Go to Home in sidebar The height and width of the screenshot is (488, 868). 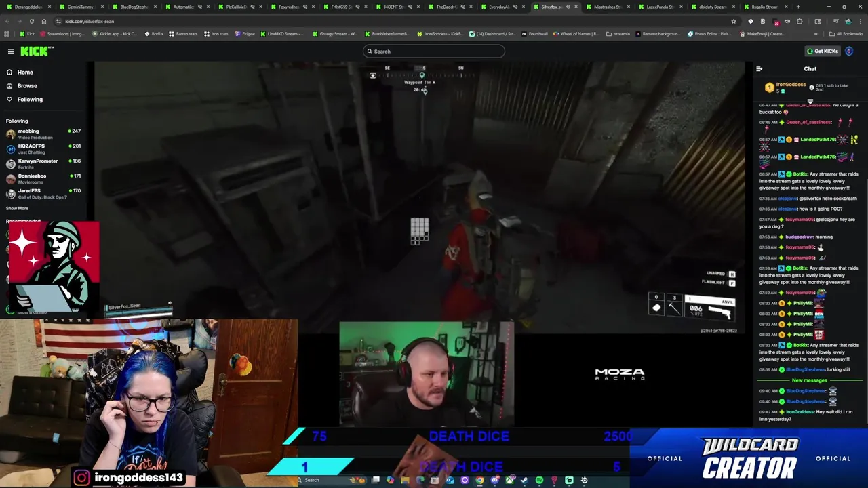tap(25, 72)
